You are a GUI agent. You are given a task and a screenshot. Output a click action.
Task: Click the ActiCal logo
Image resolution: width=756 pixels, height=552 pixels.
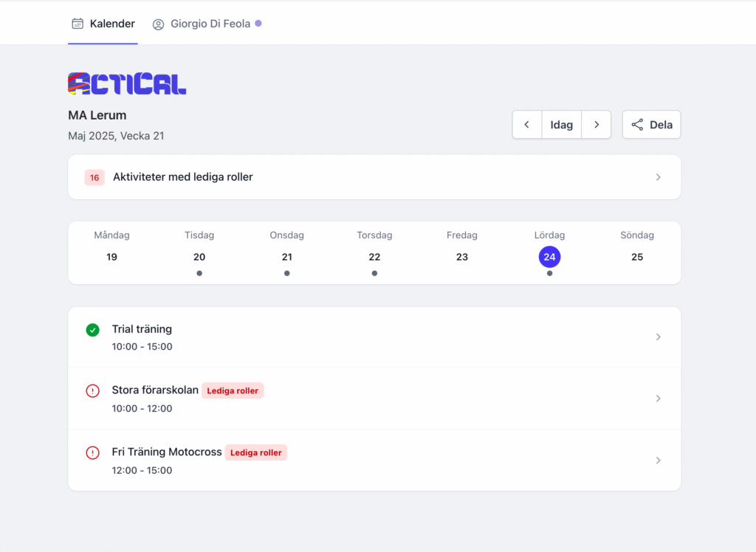click(127, 83)
